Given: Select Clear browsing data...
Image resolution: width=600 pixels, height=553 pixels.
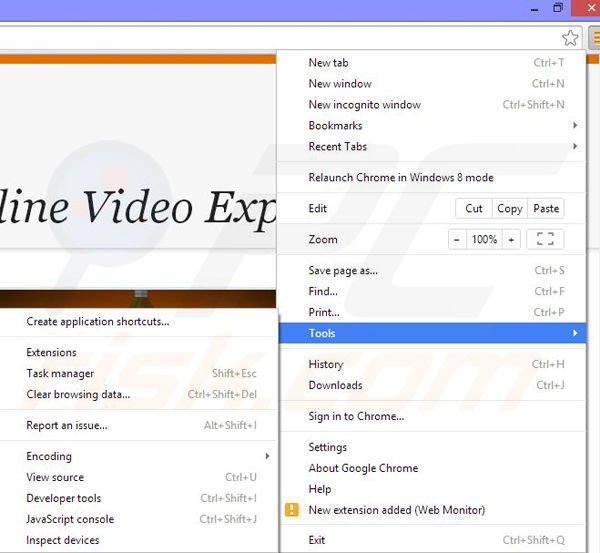Looking at the screenshot, I should point(138,394).
